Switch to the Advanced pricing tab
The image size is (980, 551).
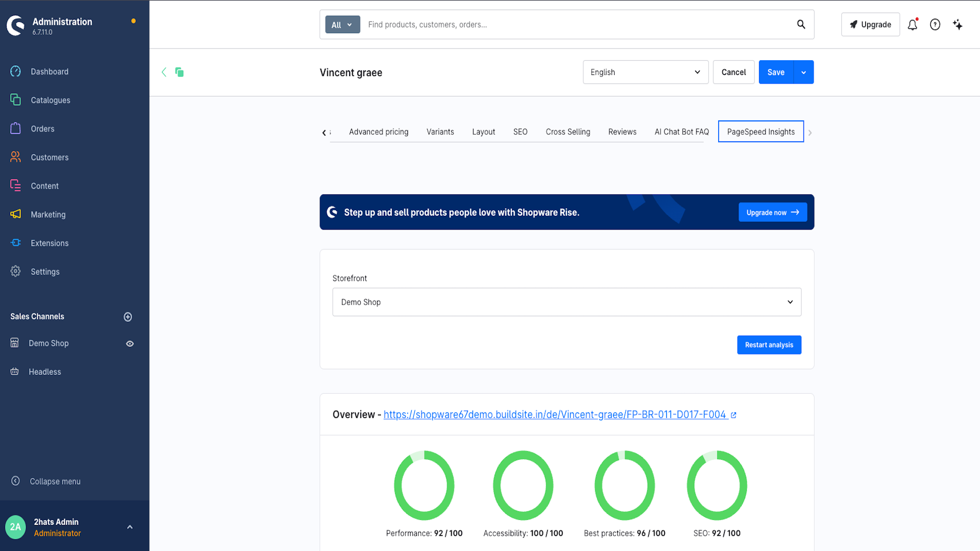click(379, 132)
